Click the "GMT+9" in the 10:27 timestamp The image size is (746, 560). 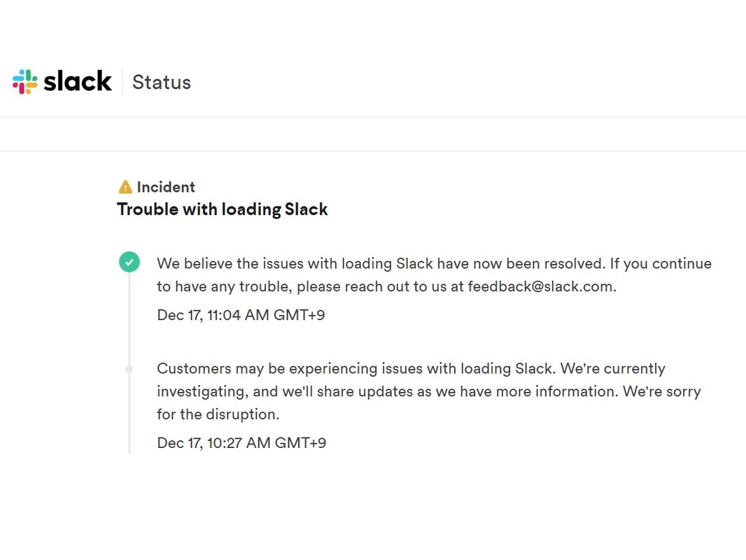point(300,442)
